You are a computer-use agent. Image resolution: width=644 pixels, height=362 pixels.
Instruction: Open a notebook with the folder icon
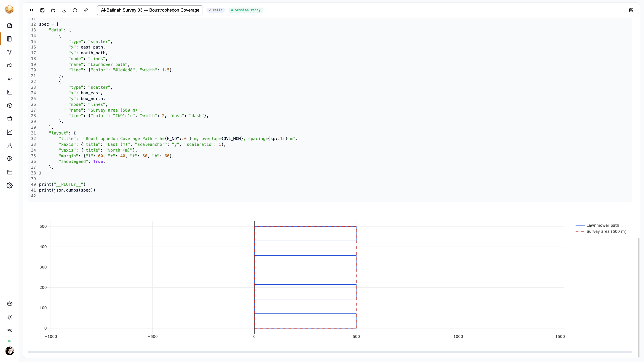pyautogui.click(x=53, y=10)
